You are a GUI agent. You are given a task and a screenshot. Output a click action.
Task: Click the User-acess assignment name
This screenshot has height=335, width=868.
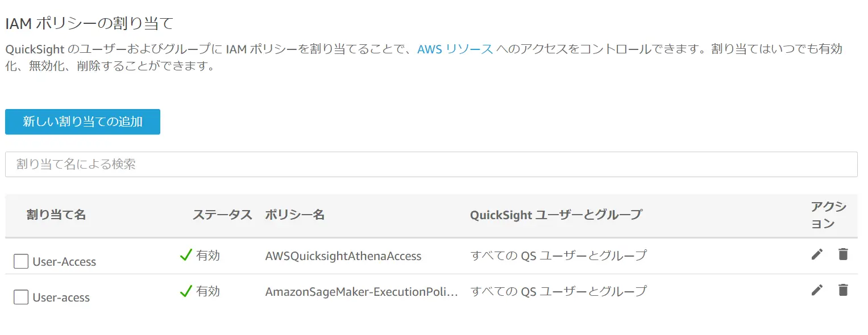(x=61, y=298)
